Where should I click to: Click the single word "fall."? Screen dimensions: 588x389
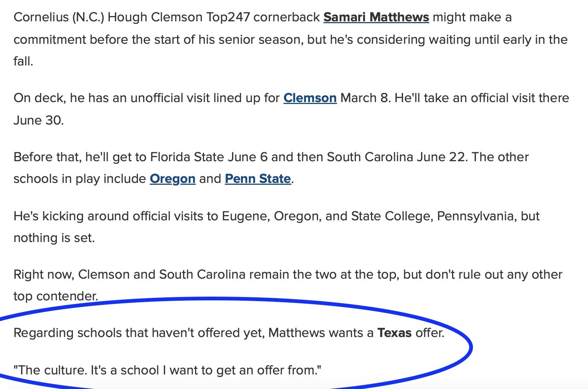click(24, 61)
